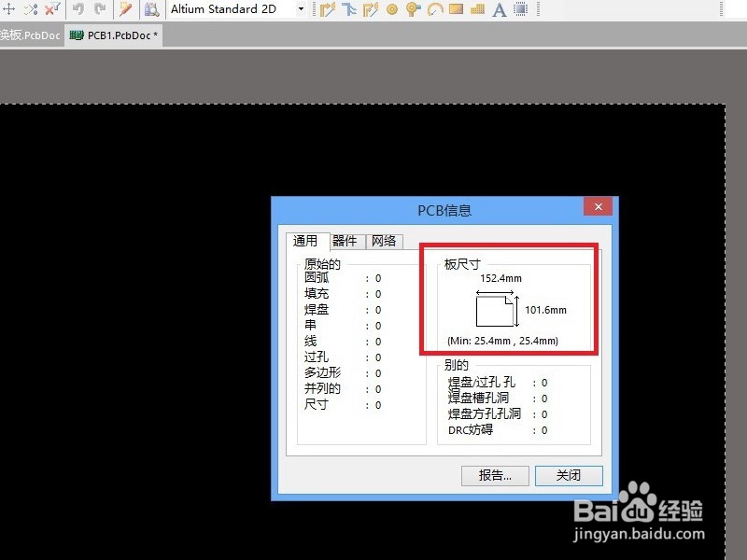Click the 152.4mm board width value

click(500, 278)
